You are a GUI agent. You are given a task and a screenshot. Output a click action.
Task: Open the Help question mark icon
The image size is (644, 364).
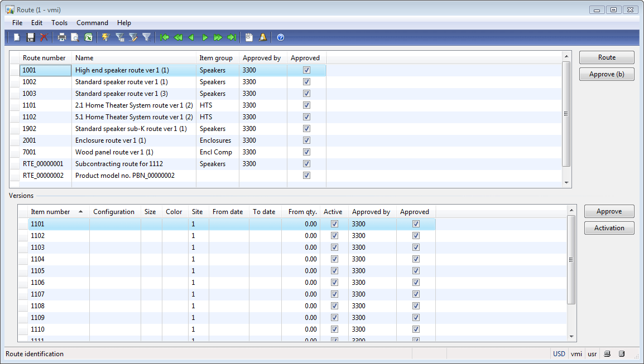pos(281,37)
